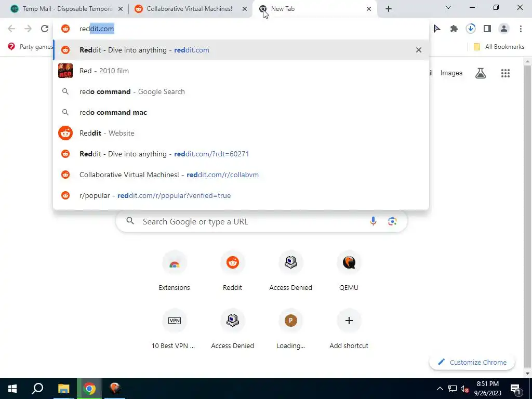532x399 pixels.
Task: Open the Downloads icon in toolbar
Action: tap(471, 29)
